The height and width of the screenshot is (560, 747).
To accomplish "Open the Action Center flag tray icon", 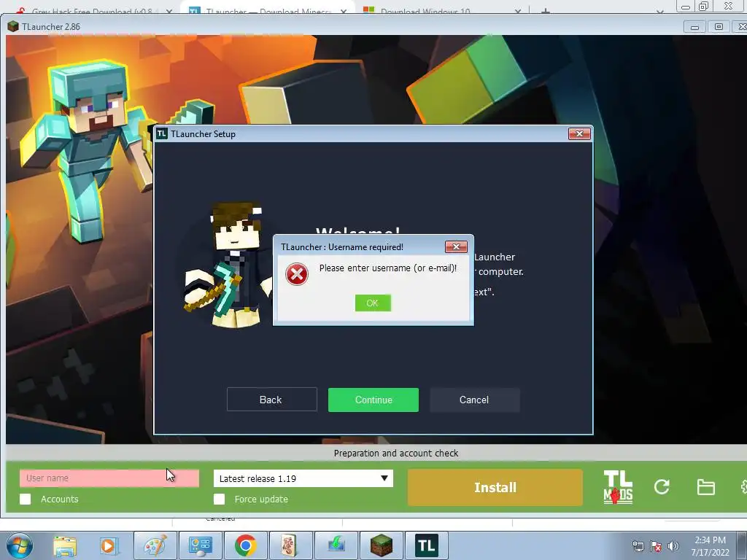I will point(656,546).
